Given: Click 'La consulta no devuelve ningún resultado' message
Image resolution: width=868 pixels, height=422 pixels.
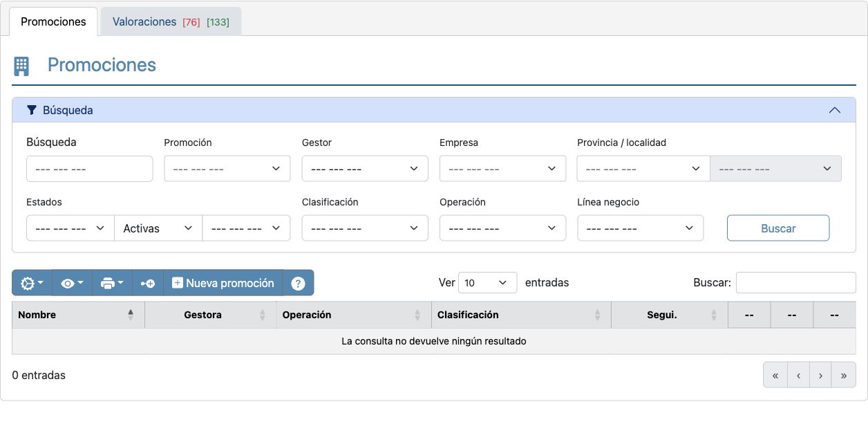Looking at the screenshot, I should (x=434, y=341).
